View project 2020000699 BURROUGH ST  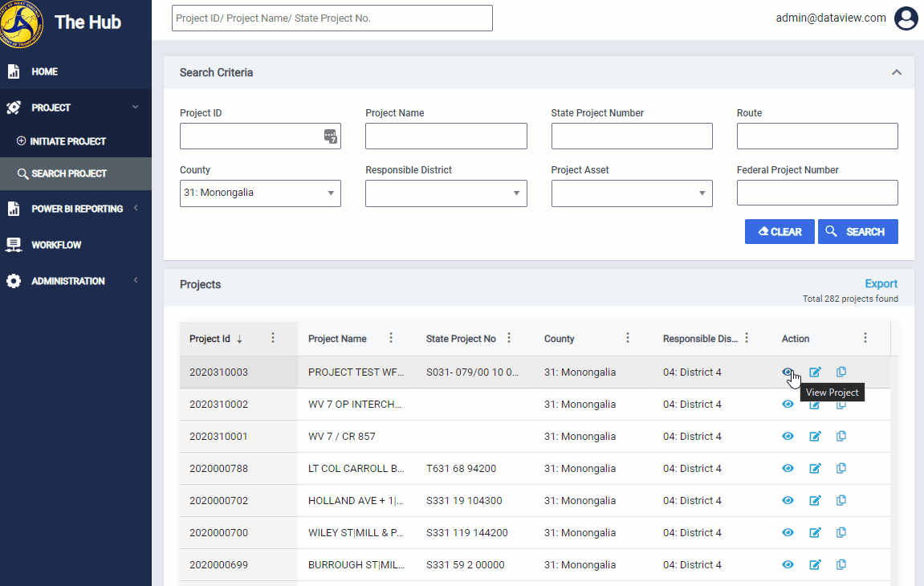[x=788, y=565]
